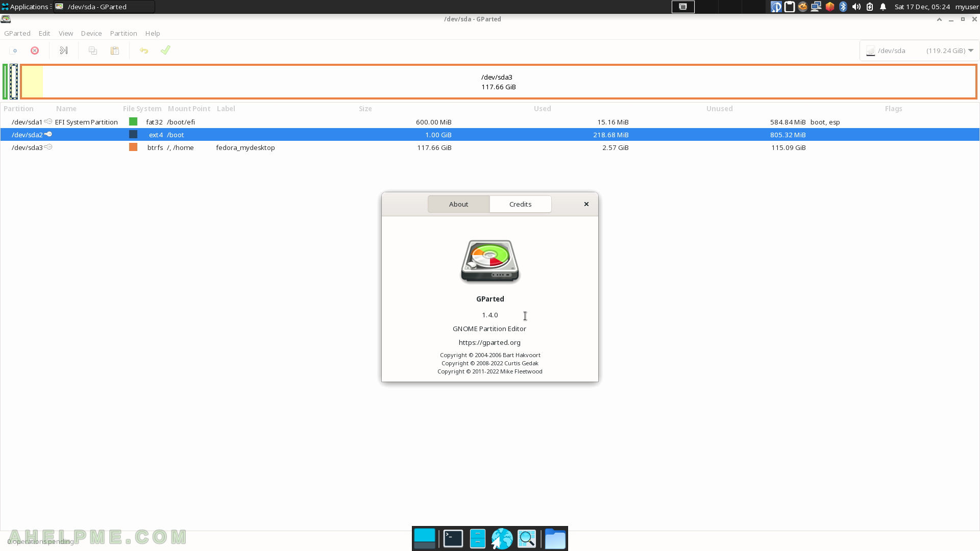980x551 pixels.
Task: Click the Flags column header
Action: coord(893,109)
